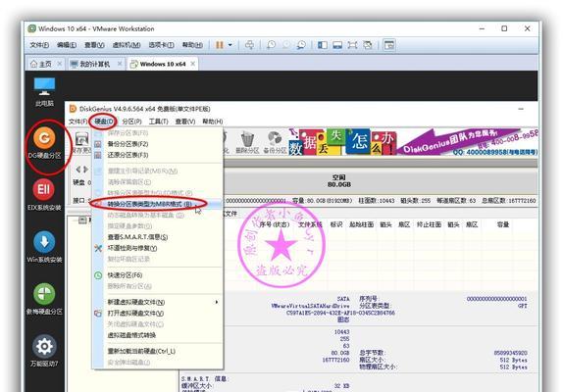Choose 还原分区表(F3) from the menu
Screen dimensions: 563x392
157,155
